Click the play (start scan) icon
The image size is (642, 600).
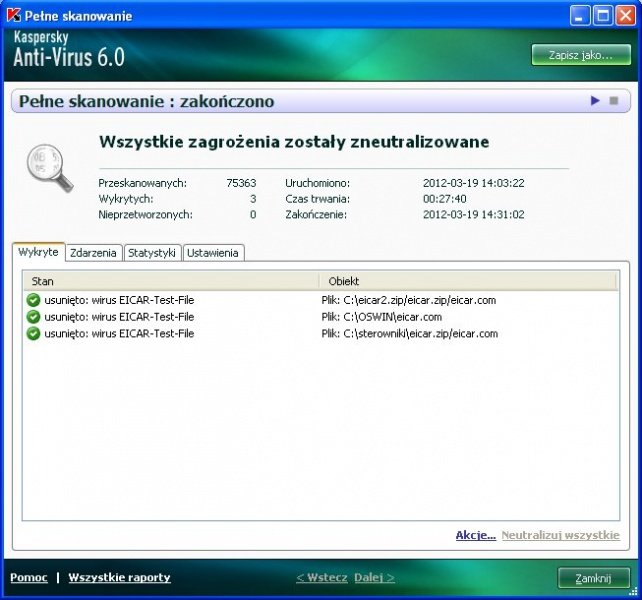[595, 101]
